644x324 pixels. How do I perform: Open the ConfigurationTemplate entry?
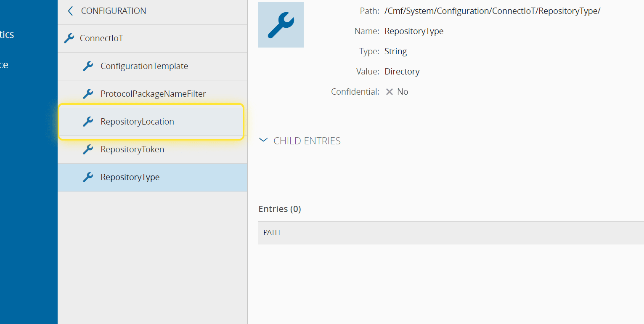(144, 66)
